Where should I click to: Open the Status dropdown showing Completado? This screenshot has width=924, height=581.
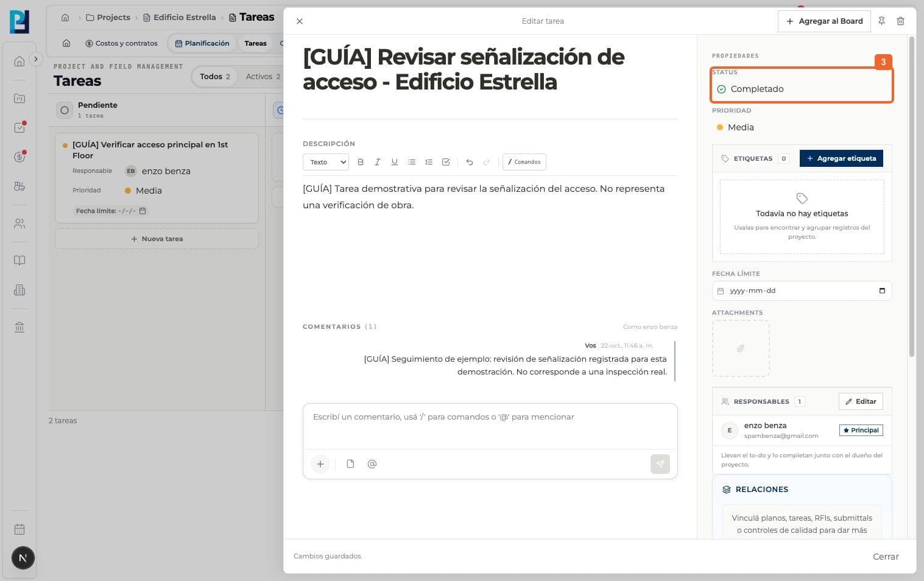pyautogui.click(x=802, y=89)
